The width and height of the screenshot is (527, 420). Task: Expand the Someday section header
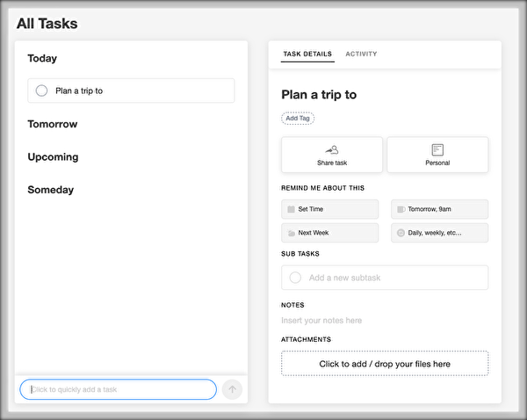pyautogui.click(x=51, y=190)
